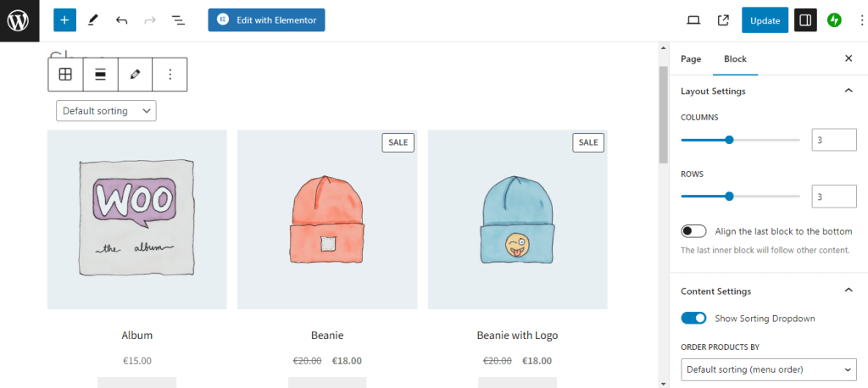Click the green Jetpack lightning icon
This screenshot has width=868, height=388.
[834, 20]
